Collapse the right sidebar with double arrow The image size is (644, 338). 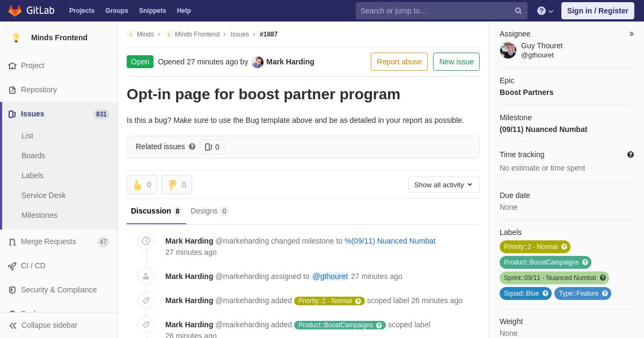[631, 34]
